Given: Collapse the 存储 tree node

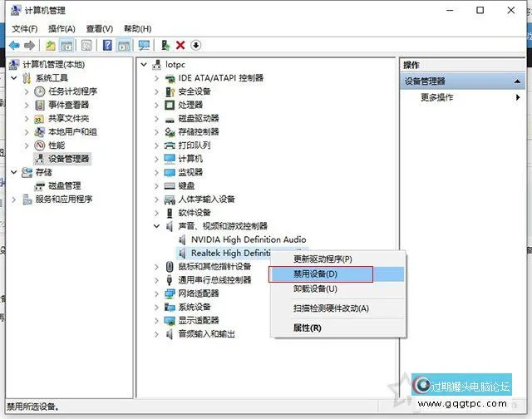Looking at the screenshot, I should click(14, 172).
